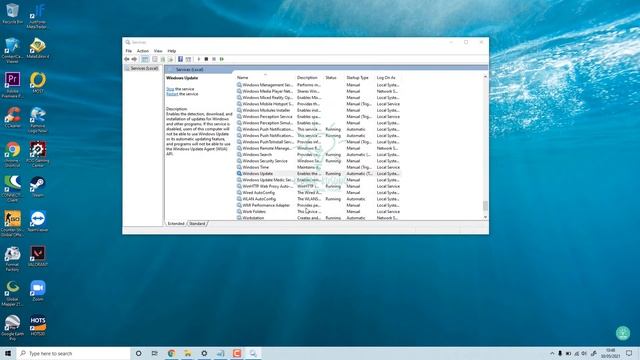
Task: Open Chrome from the taskbar
Action: click(x=171, y=353)
